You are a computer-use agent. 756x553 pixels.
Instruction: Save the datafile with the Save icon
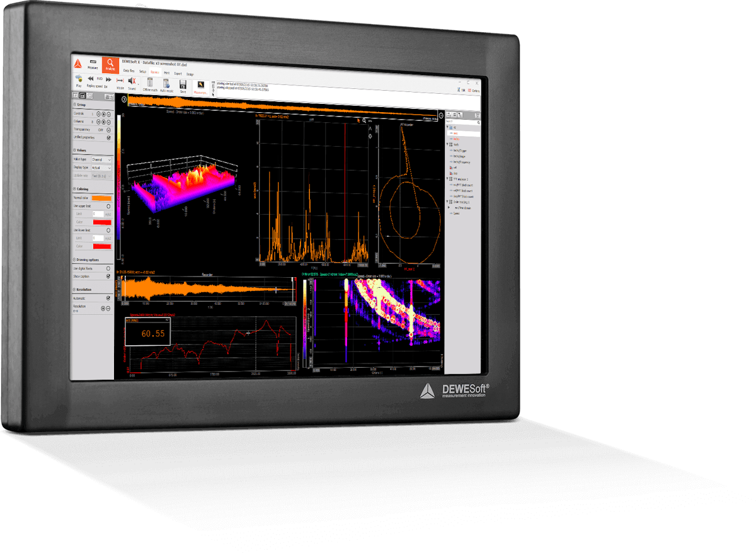coord(183,84)
